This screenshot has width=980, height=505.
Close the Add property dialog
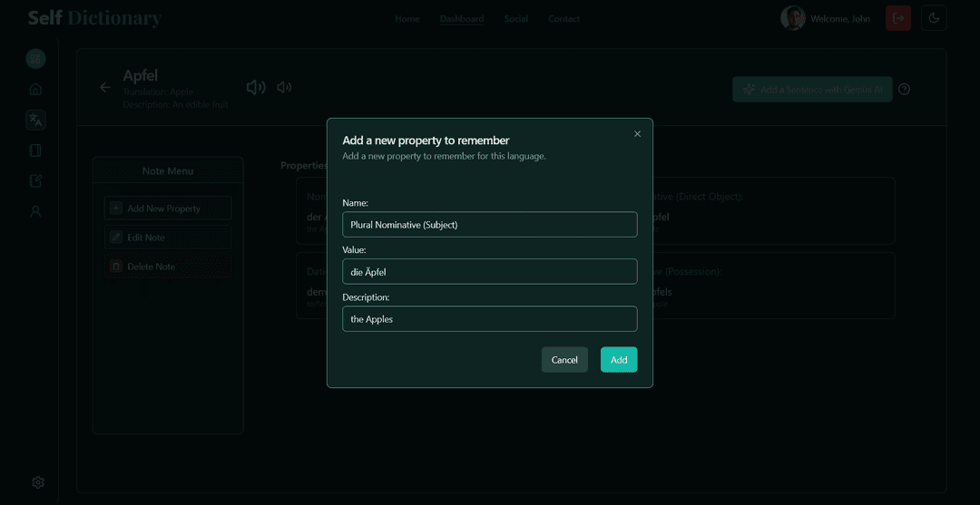(637, 134)
